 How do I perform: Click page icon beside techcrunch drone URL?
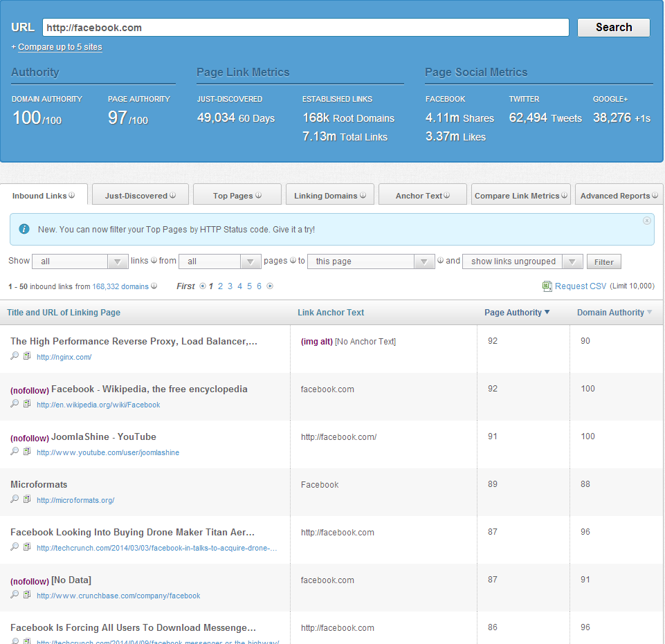[x=27, y=546]
